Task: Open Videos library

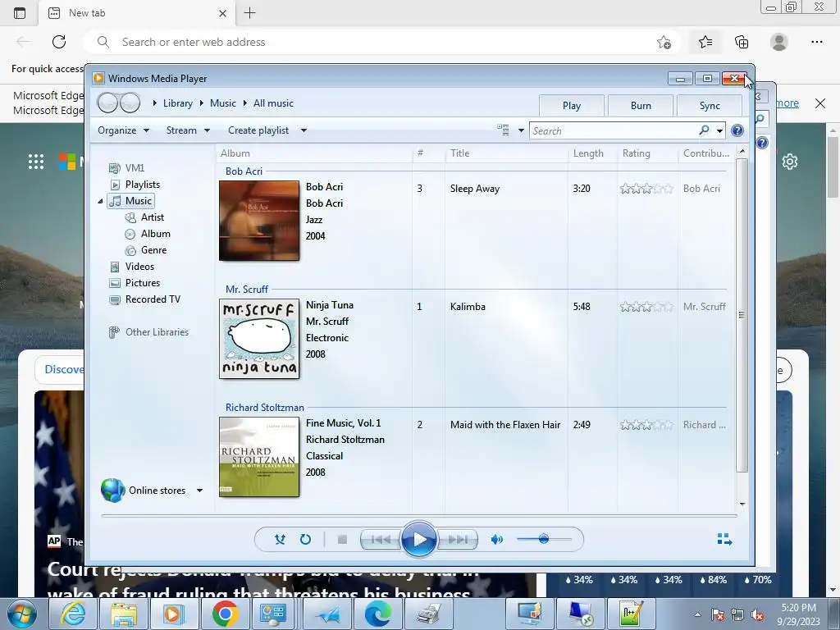Action: pos(139,267)
